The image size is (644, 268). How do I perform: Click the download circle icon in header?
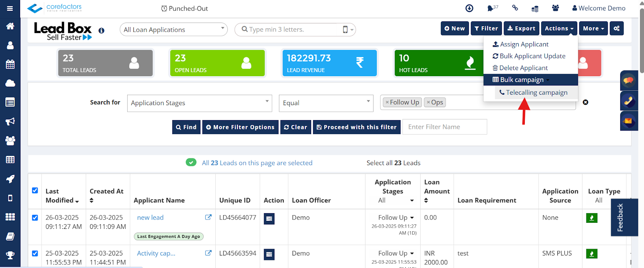[x=469, y=8]
